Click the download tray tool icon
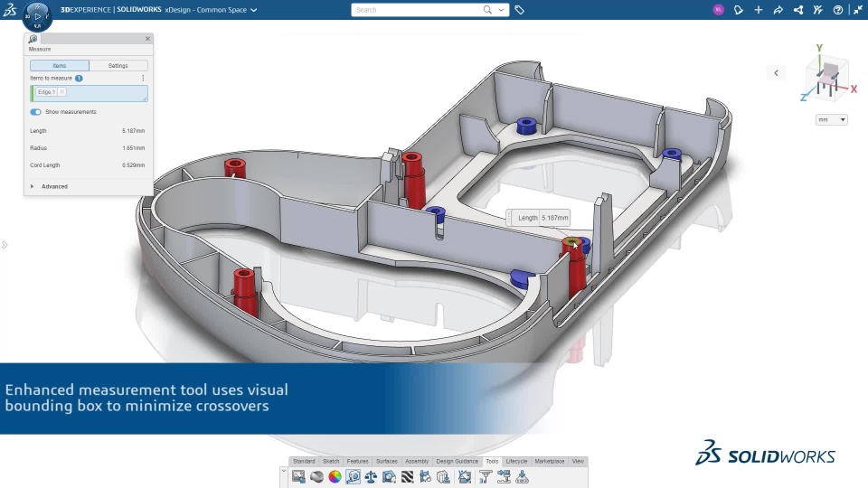868x488 pixels. point(522,476)
